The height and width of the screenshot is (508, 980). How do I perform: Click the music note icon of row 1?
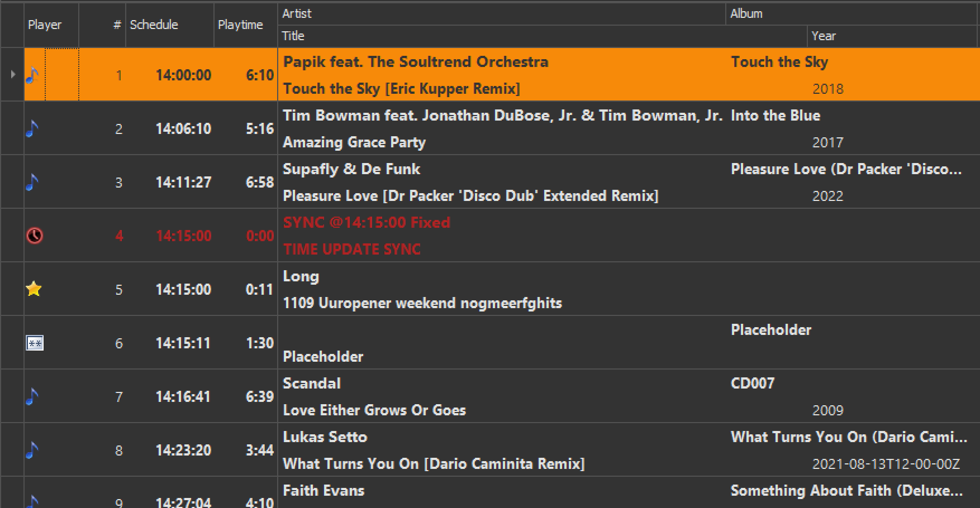[x=32, y=74]
